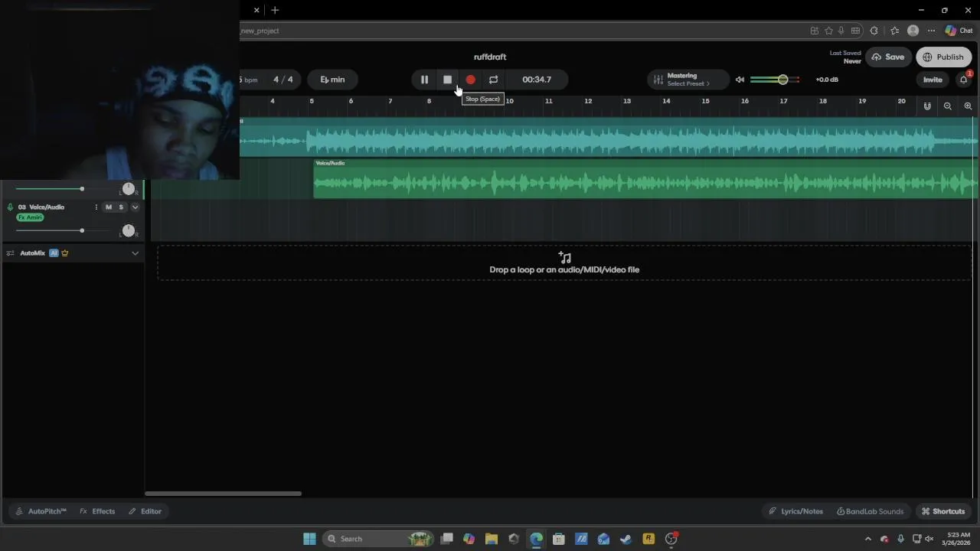This screenshot has width=980, height=551.
Task: Zoom out the timeline
Action: coord(948,106)
